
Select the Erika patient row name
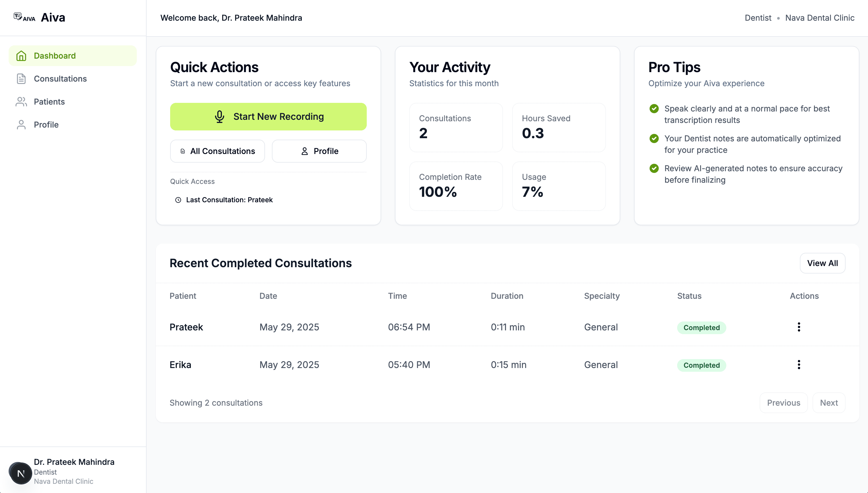(x=180, y=365)
